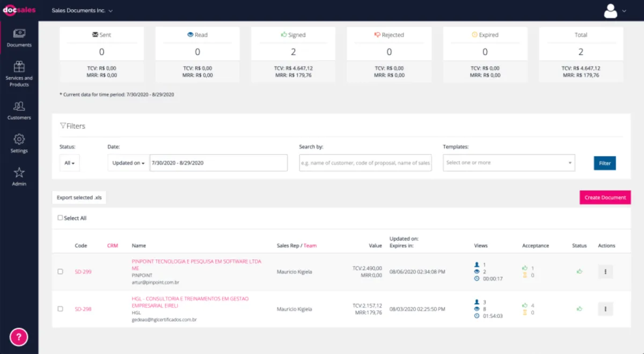The height and width of the screenshot is (354, 644).
Task: Go to Customers sidebar icon
Action: (19, 106)
